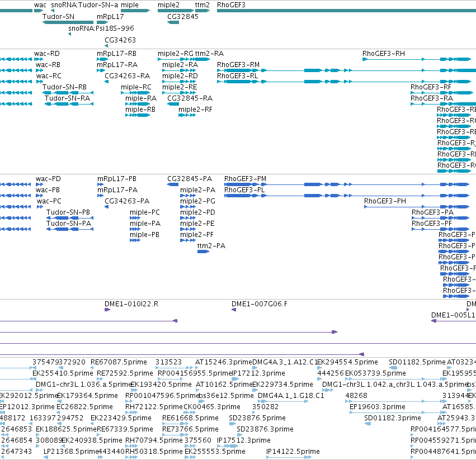This screenshot has width=476, height=460.
Task: Select the CG34263-RA transcript label
Action: (128, 76)
